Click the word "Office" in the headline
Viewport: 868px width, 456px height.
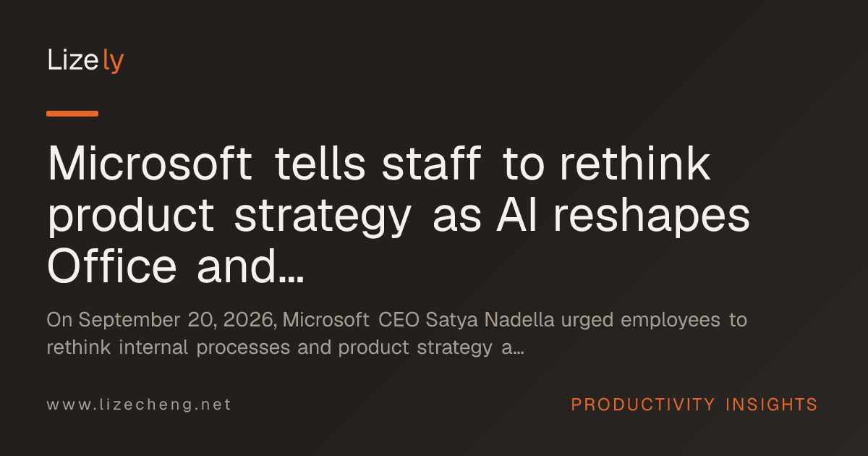[112, 265]
